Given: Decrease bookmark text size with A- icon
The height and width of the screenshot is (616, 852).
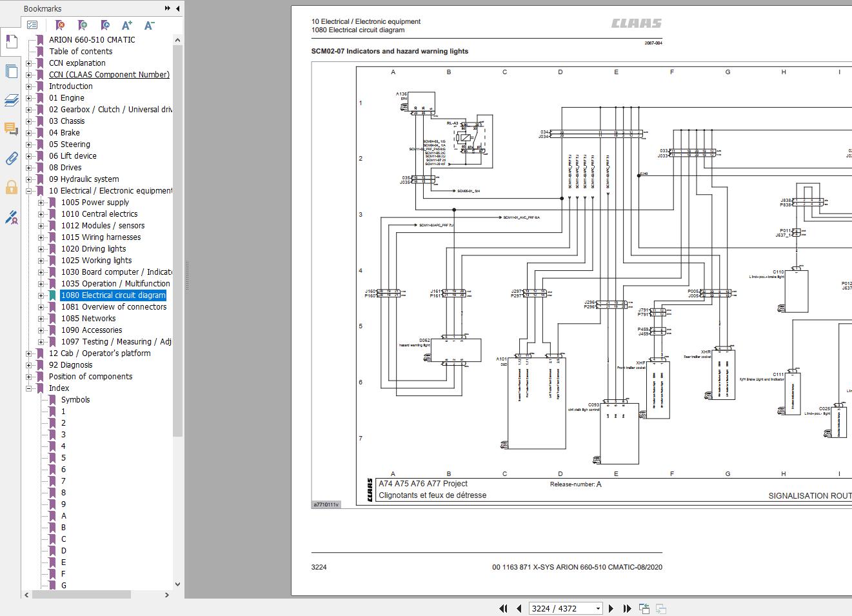Looking at the screenshot, I should tap(149, 25).
